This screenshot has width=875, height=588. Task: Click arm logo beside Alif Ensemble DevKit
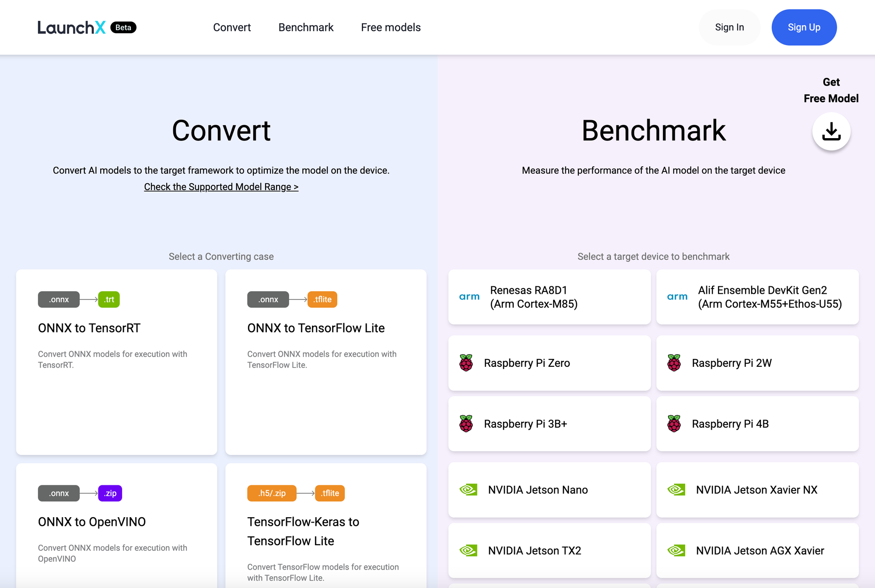click(x=677, y=297)
